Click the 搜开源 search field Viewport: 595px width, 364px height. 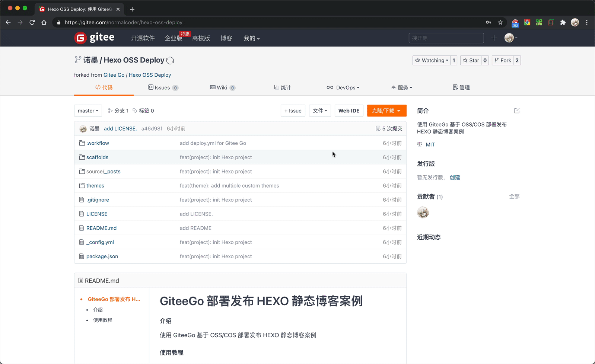[x=446, y=38]
